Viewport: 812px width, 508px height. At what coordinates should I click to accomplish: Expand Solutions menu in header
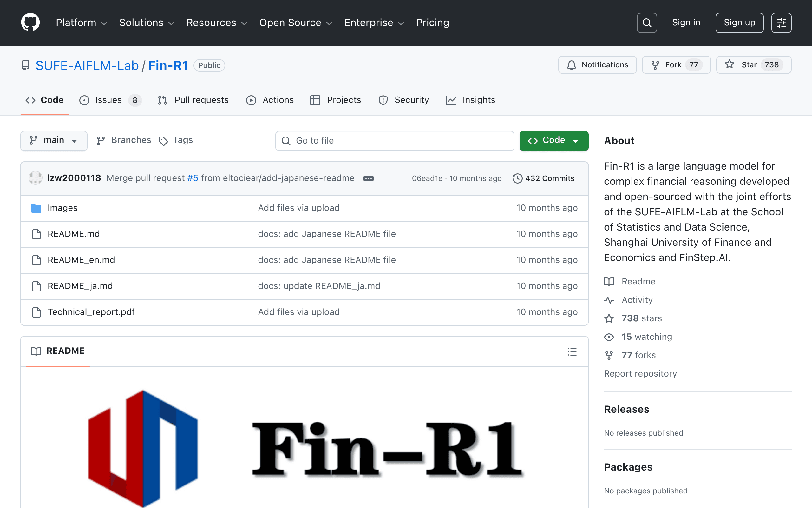147,23
